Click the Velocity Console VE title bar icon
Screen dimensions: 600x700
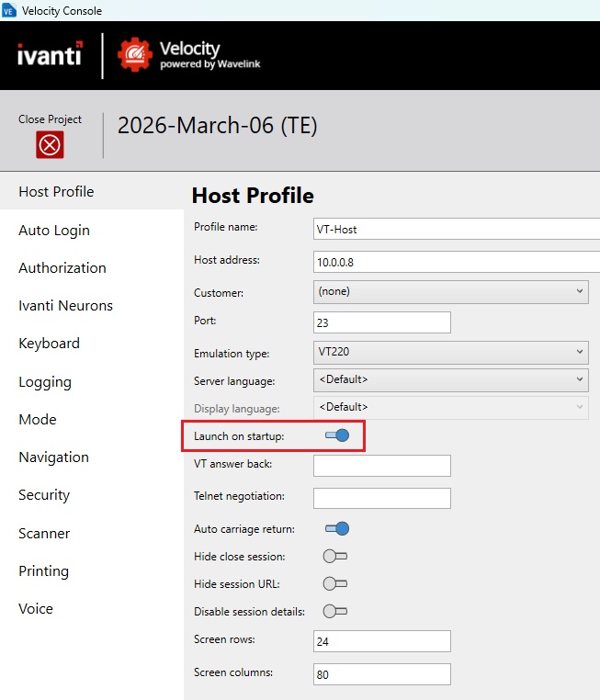click(9, 11)
